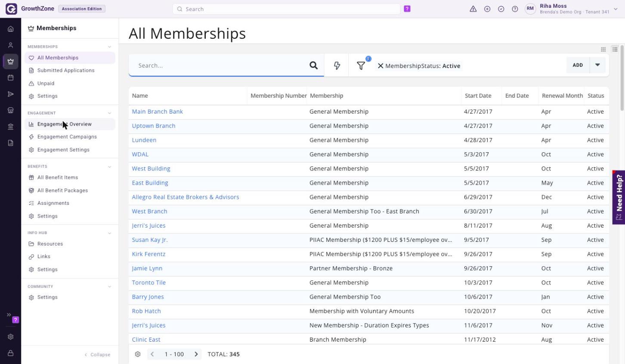Screen dimensions: 625x364
Task: Open Engagement Campaigns in sidebar
Action: click(x=70, y=137)
